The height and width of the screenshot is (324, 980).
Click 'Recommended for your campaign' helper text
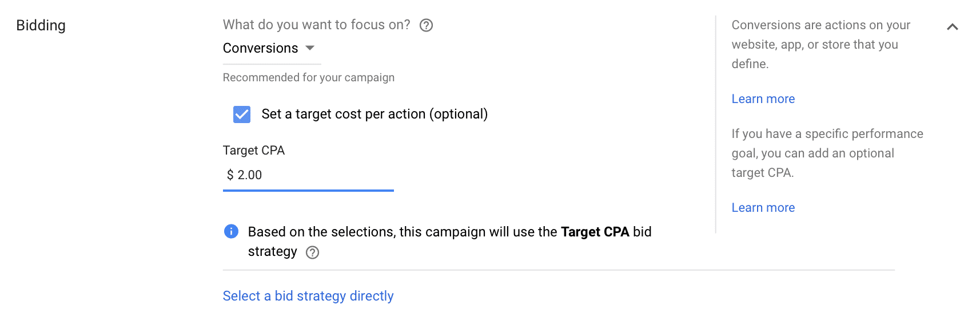pos(309,77)
